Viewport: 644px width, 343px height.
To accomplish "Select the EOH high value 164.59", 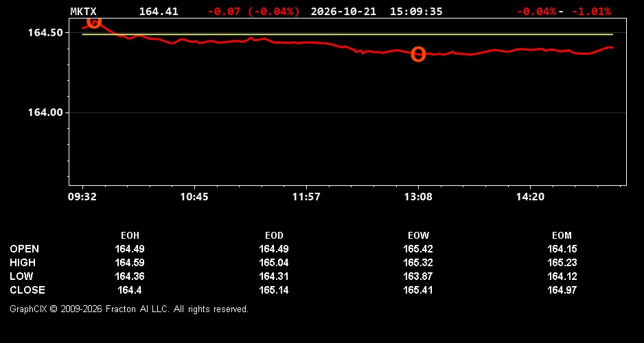I will point(130,263).
